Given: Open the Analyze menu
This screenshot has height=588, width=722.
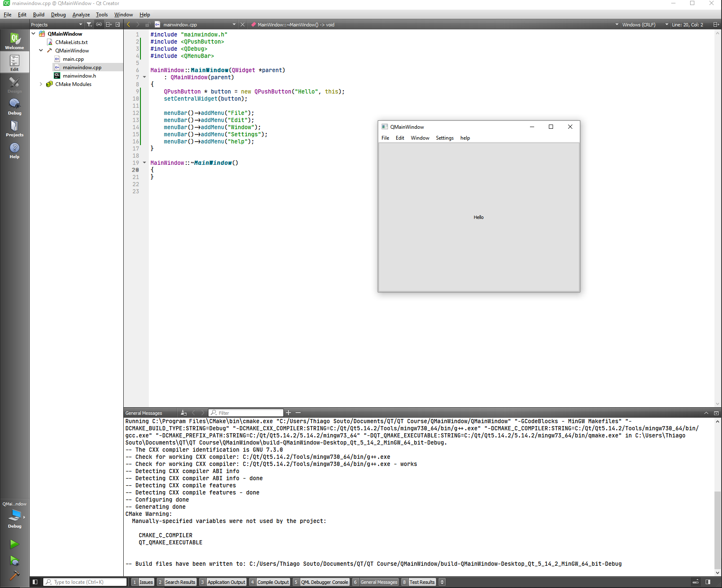Looking at the screenshot, I should [81, 15].
